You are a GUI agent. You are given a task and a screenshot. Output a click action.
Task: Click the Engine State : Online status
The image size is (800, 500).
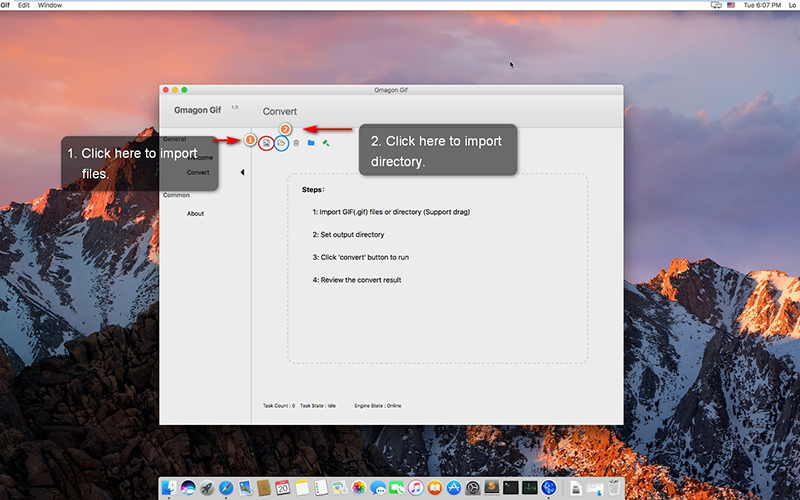pos(378,406)
